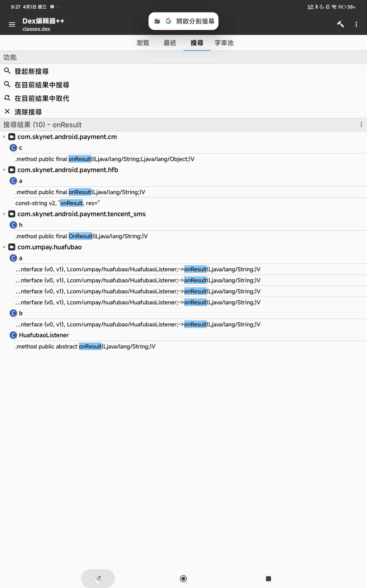Clear the search with 清除搜尋
367x588 pixels.
(x=28, y=112)
